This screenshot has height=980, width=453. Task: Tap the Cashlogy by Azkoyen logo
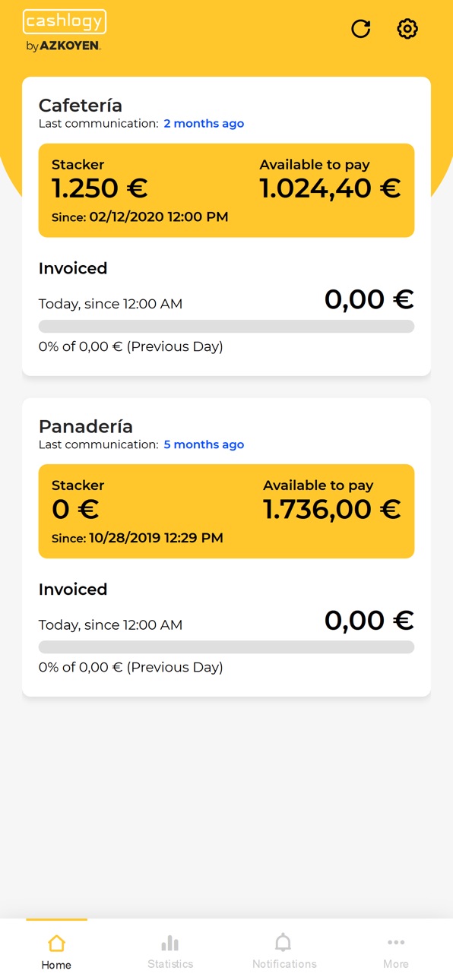click(x=65, y=31)
